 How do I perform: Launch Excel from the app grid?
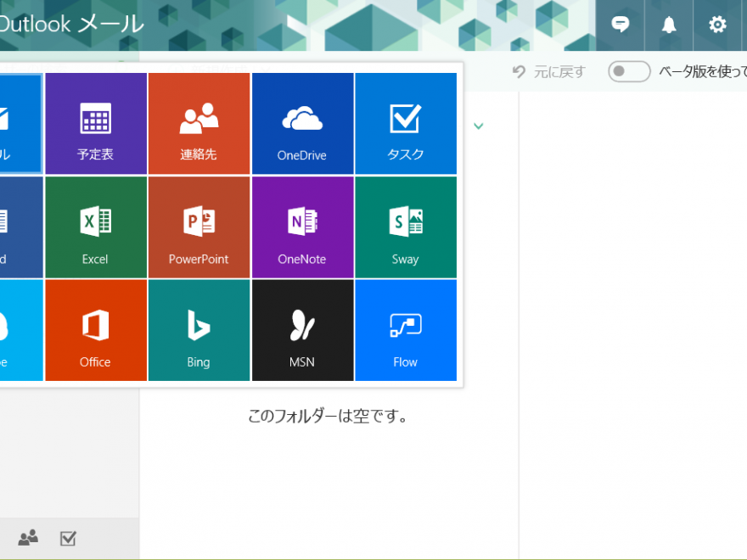coord(96,227)
